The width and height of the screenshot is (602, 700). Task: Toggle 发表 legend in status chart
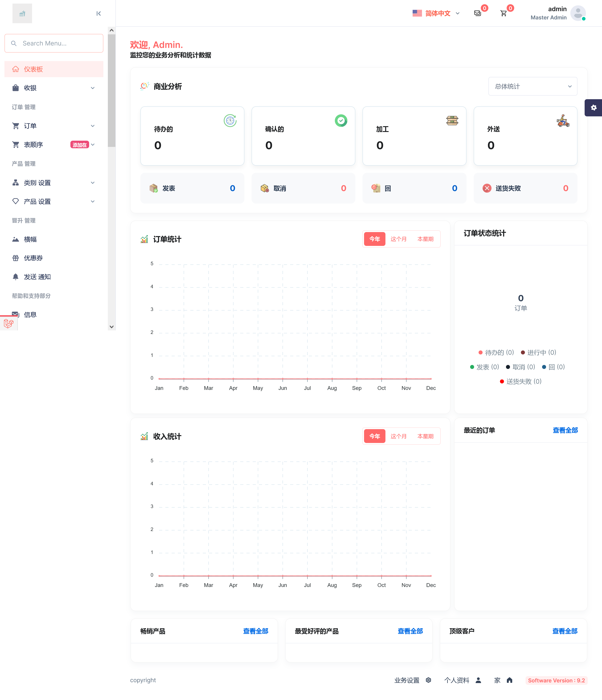pyautogui.click(x=485, y=367)
